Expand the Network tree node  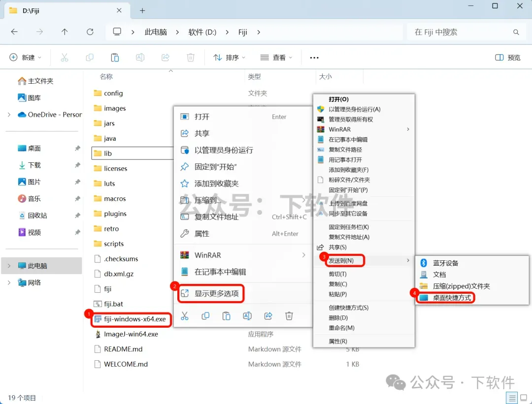click(9, 282)
